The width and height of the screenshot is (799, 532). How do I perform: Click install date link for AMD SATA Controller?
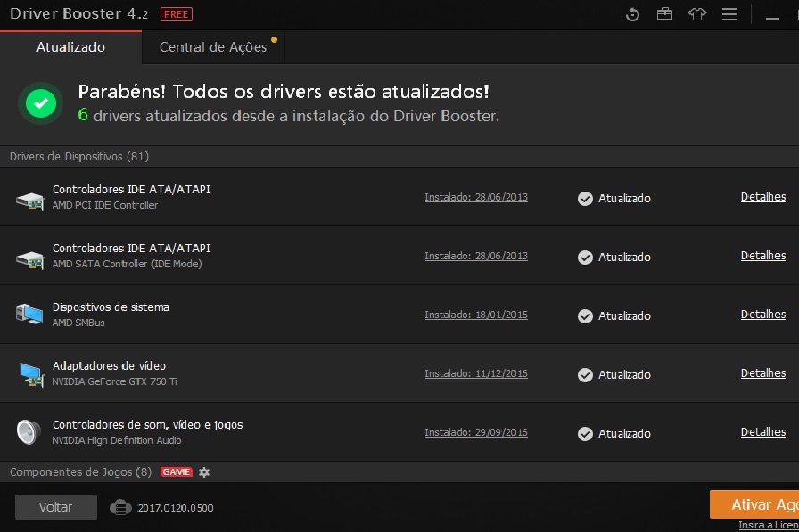pos(476,257)
